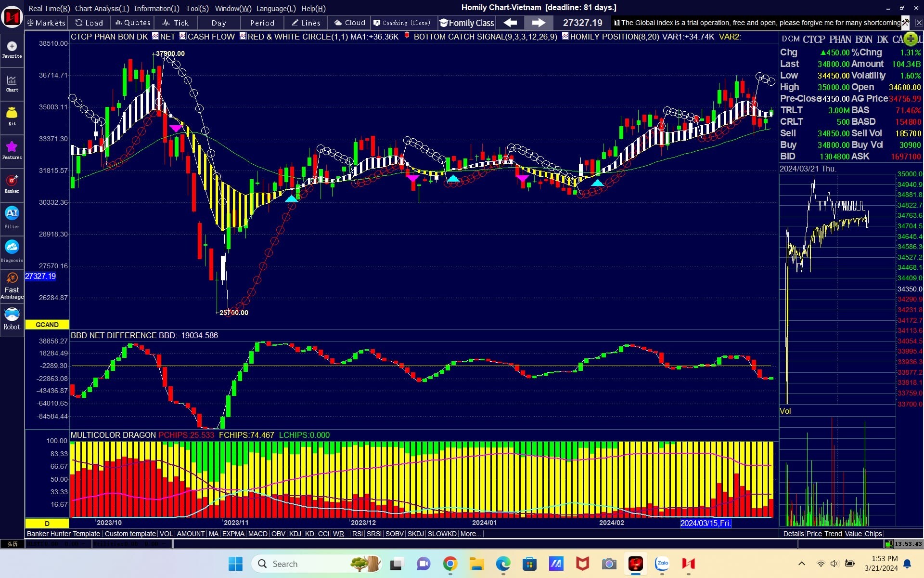924x578 pixels.
Task: Open the Cloud toolbar button
Action: pos(350,23)
